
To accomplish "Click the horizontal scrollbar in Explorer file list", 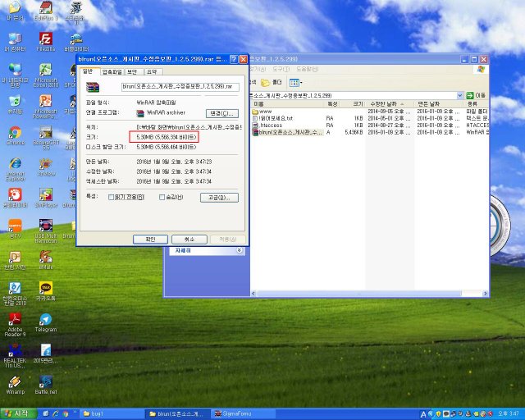I will pos(359,294).
